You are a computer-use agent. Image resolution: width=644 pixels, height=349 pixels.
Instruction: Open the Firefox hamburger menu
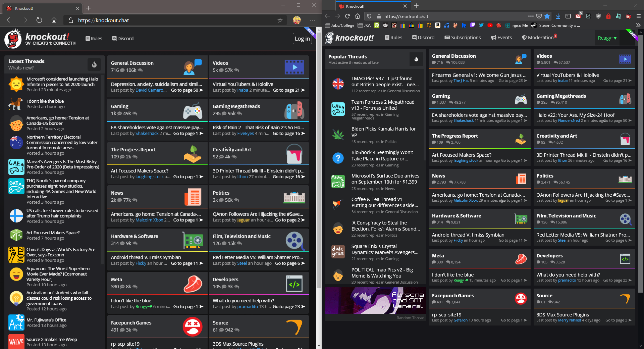point(638,16)
